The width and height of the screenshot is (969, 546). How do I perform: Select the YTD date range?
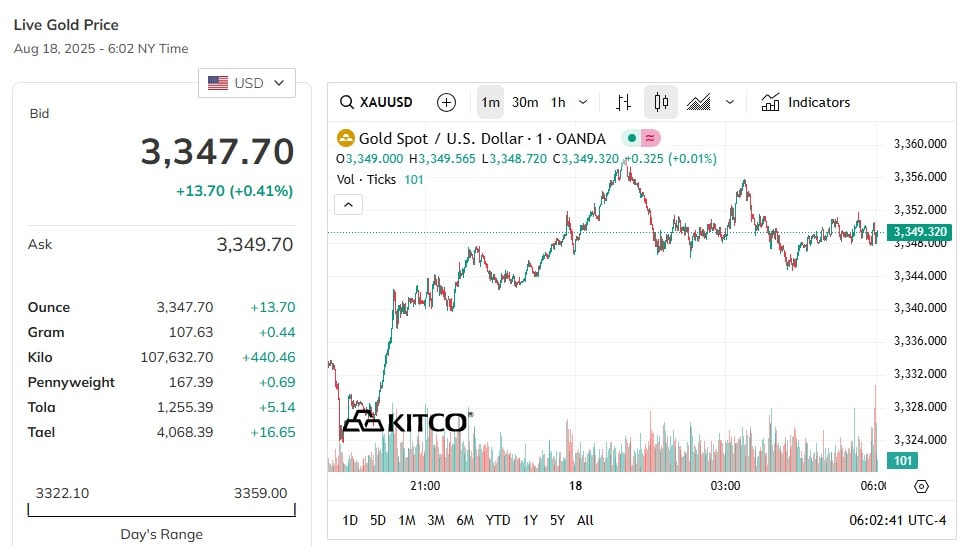[x=497, y=521]
